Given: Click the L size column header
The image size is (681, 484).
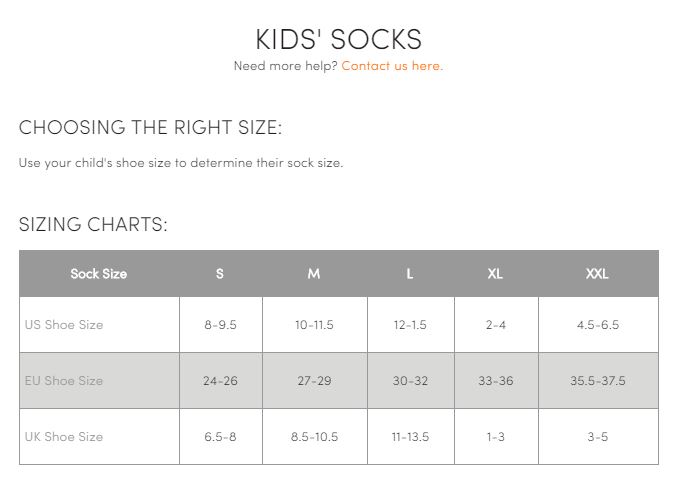Looking at the screenshot, I should 410,274.
